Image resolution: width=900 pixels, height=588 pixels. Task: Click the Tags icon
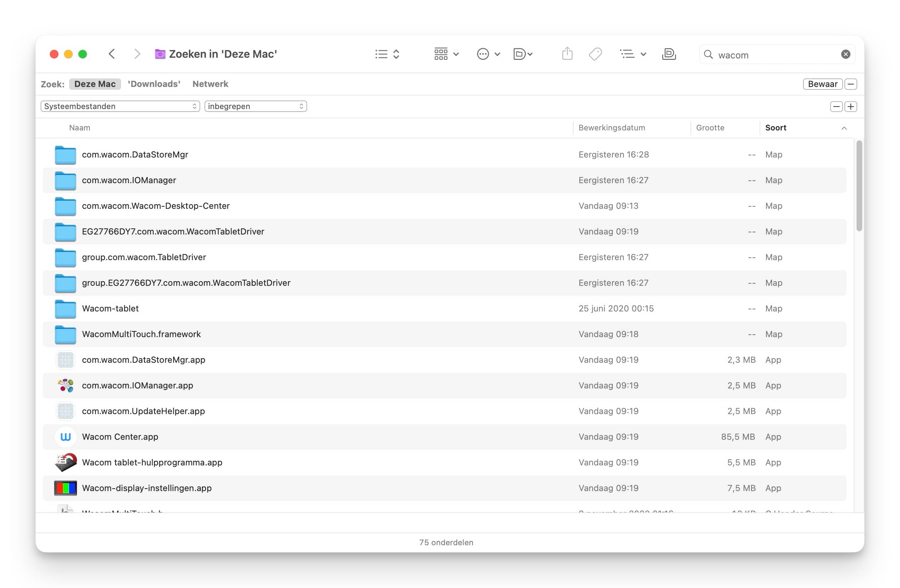(595, 54)
